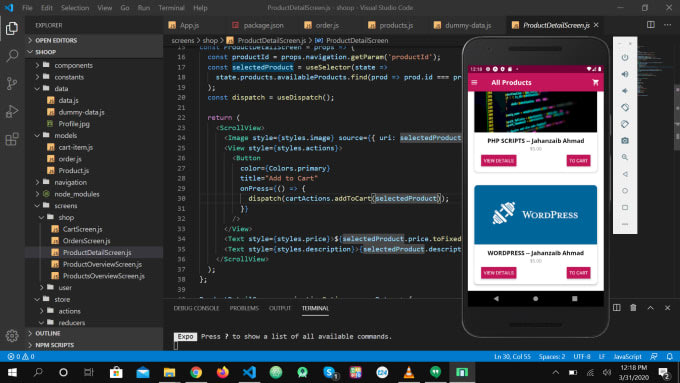Open the File menu
This screenshot has height=383, width=680.
point(27,8)
